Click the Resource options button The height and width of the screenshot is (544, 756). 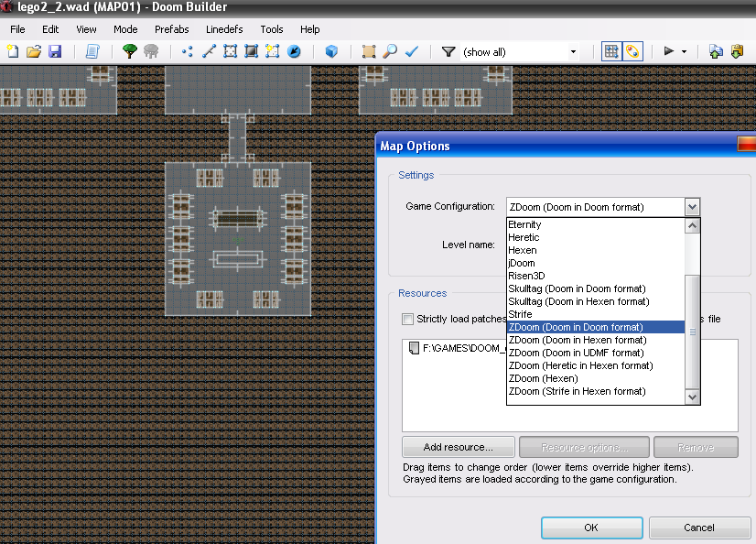pyautogui.click(x=584, y=447)
